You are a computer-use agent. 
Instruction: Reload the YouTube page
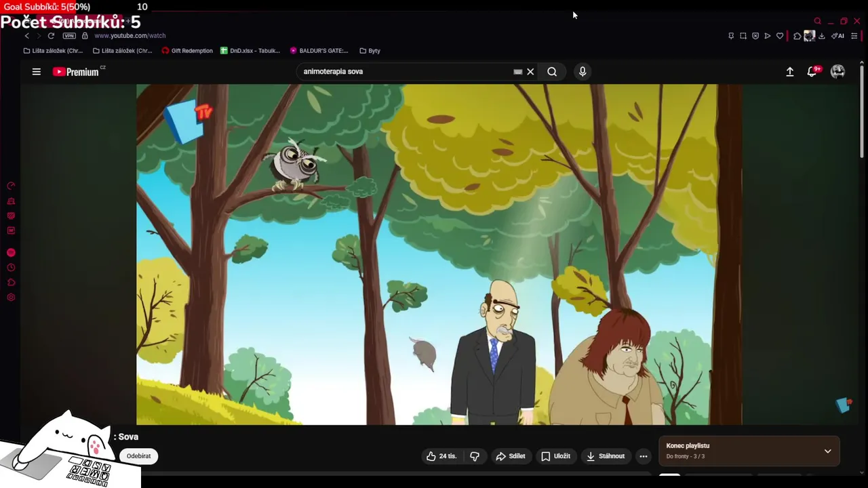pyautogui.click(x=51, y=36)
